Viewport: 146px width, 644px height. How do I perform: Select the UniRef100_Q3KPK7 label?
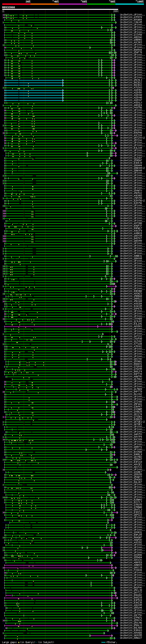tap(131, 407)
